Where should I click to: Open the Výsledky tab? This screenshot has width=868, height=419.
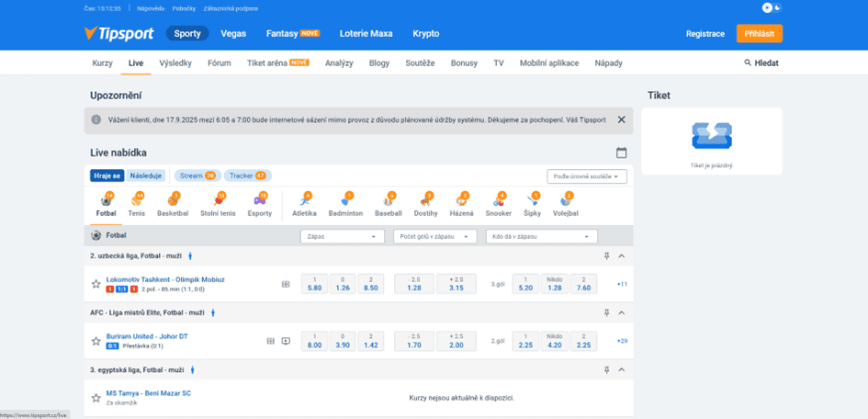coord(175,63)
